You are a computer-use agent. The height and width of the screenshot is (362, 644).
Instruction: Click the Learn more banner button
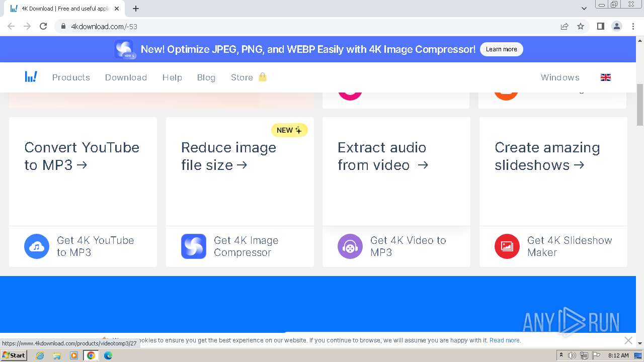click(x=501, y=49)
